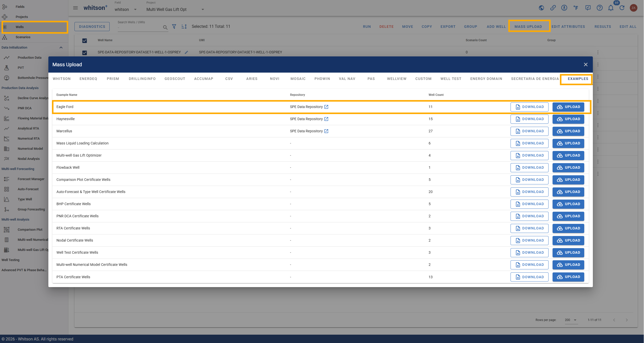
Task: Edit name pencil icon for OSPREY well
Action: coord(186,52)
